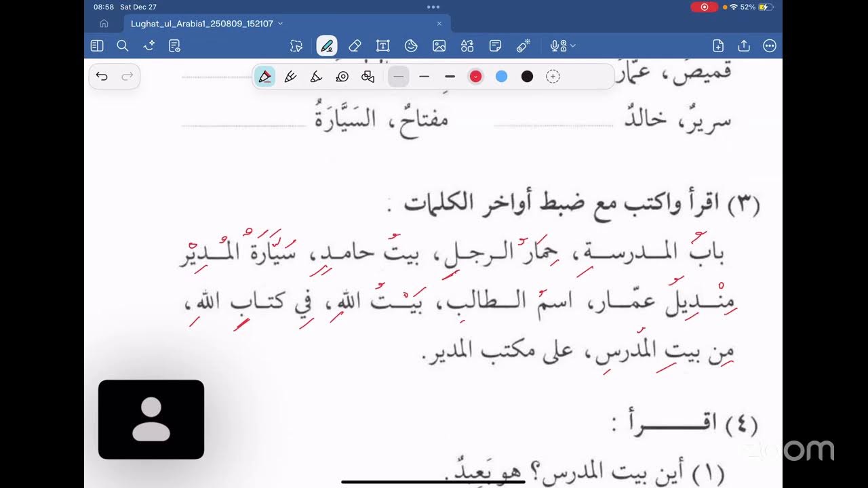This screenshot has width=868, height=488.
Task: Open the sidebar page thumbnails panel
Action: (x=97, y=45)
